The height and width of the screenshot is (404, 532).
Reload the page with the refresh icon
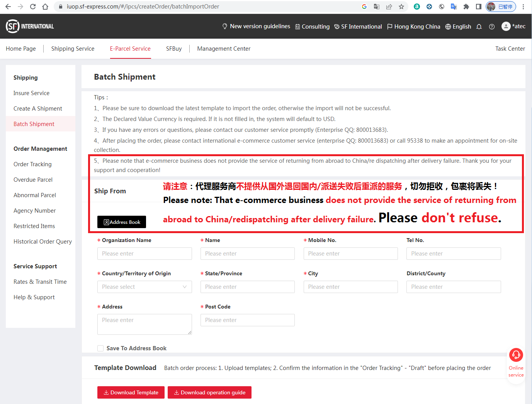click(x=33, y=7)
